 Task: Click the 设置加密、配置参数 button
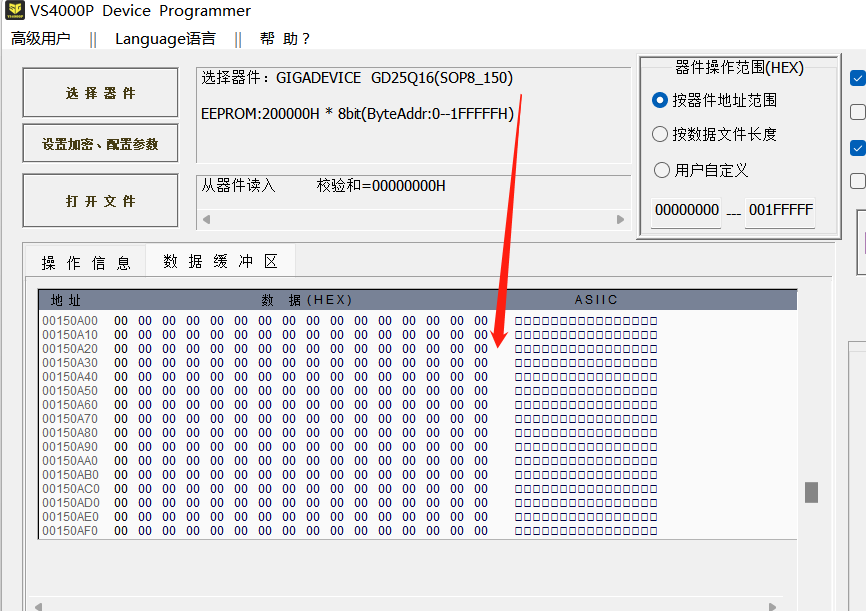click(100, 144)
